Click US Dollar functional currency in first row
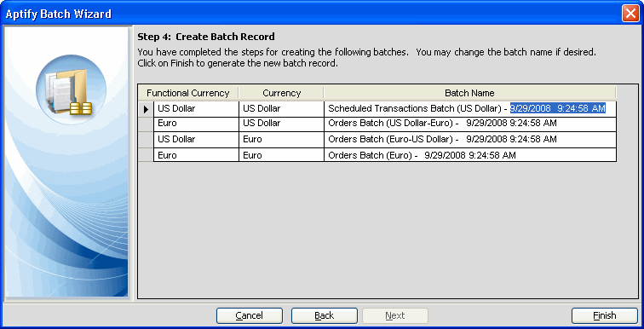Viewport: 644px width, 329px height. [196, 109]
